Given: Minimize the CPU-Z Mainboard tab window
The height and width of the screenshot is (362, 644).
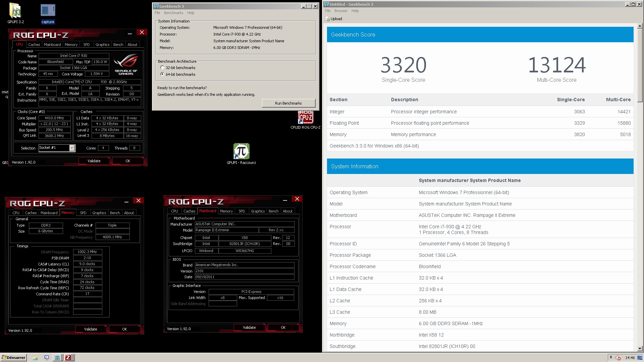Looking at the screenshot, I should coord(285,199).
